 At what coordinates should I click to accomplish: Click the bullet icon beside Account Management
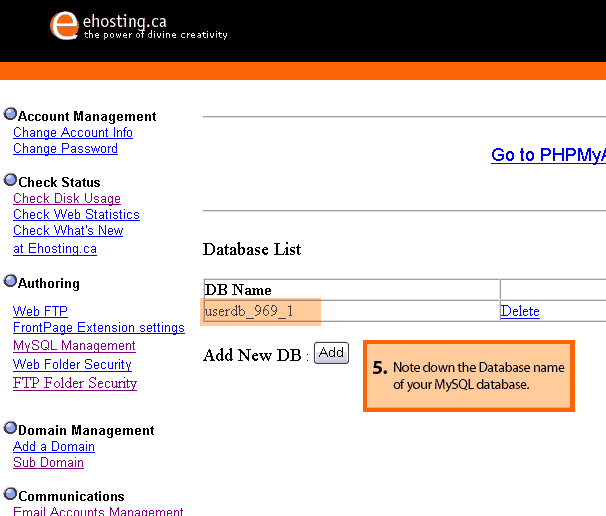10,114
